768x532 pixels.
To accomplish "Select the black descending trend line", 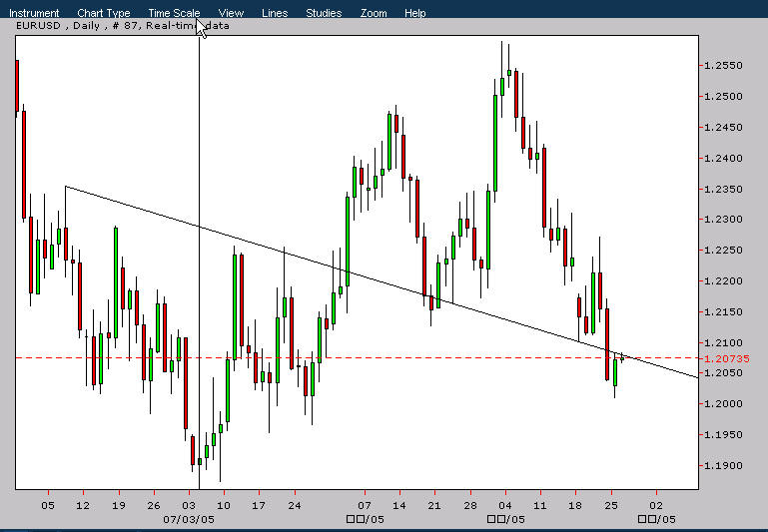I will [383, 281].
